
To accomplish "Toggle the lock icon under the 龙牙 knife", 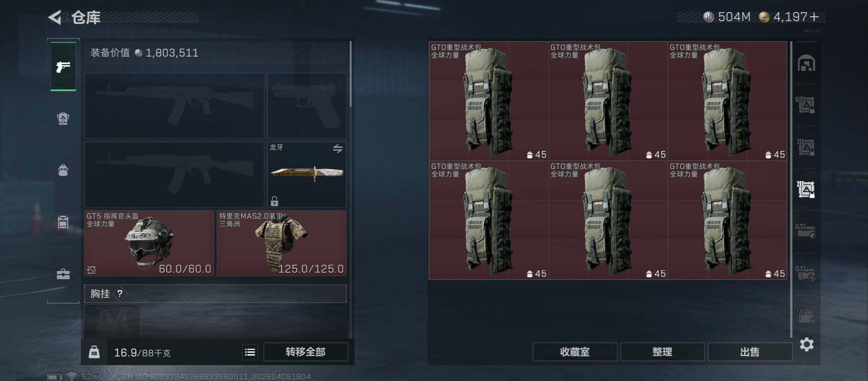I will pos(275,201).
